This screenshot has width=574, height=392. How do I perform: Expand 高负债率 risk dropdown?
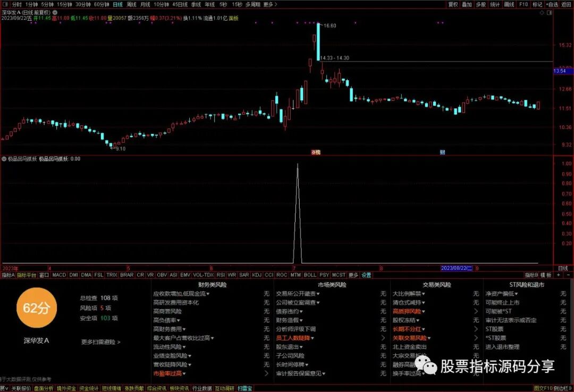click(167, 320)
